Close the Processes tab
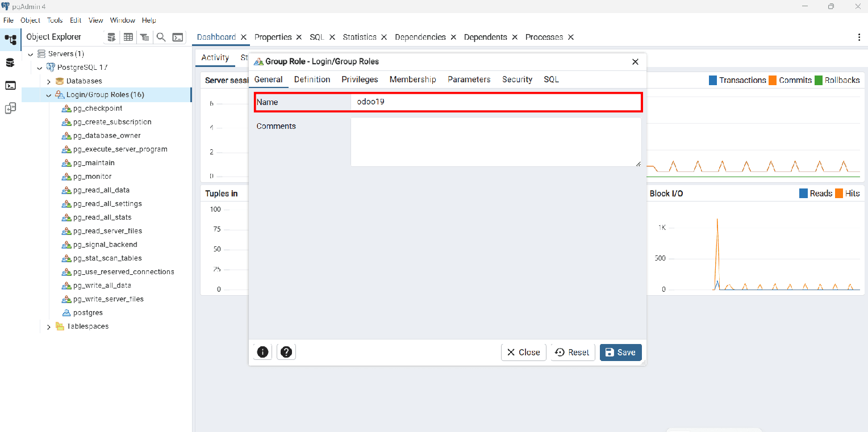The image size is (868, 432). click(571, 37)
